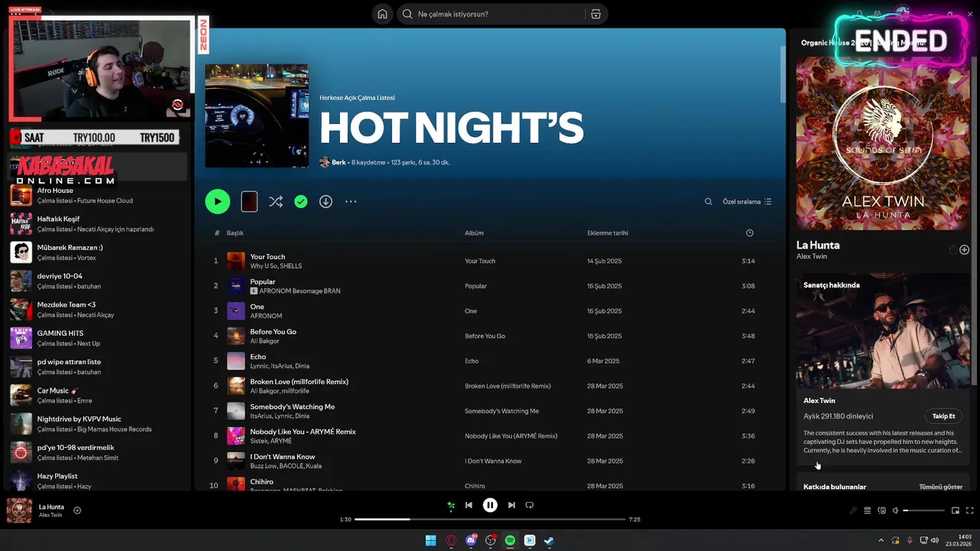The height and width of the screenshot is (551, 980).
Task: Open 'devriye 10-04' playlist in sidebar
Action: click(98, 281)
